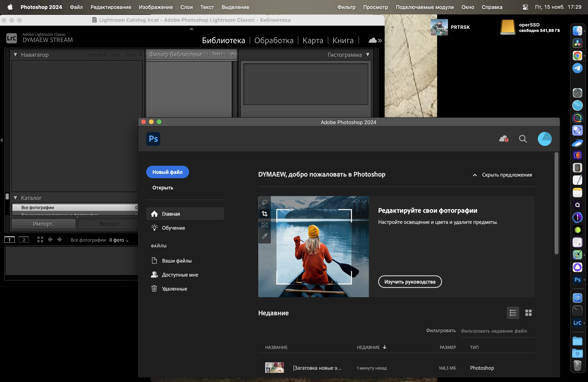Open cloud sync status with warning badge

point(504,139)
